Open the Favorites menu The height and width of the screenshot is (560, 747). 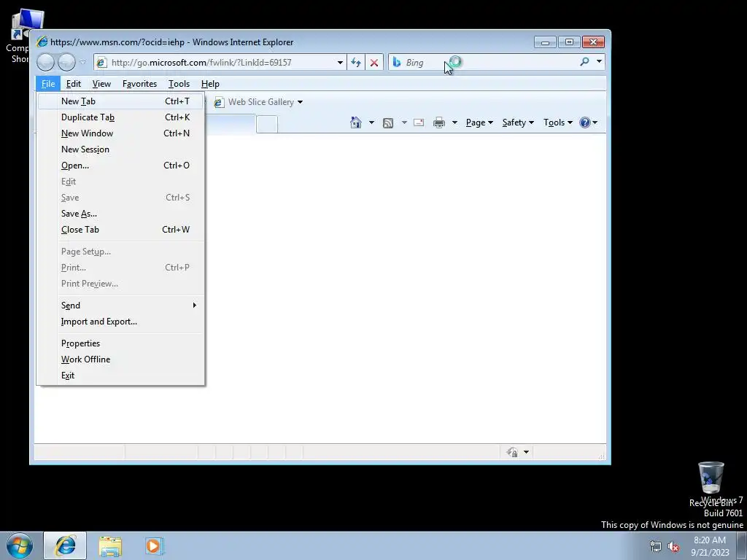click(139, 84)
